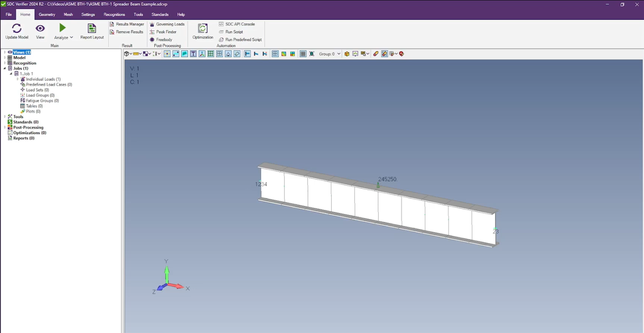Select Standards (0) in tree

point(23,122)
